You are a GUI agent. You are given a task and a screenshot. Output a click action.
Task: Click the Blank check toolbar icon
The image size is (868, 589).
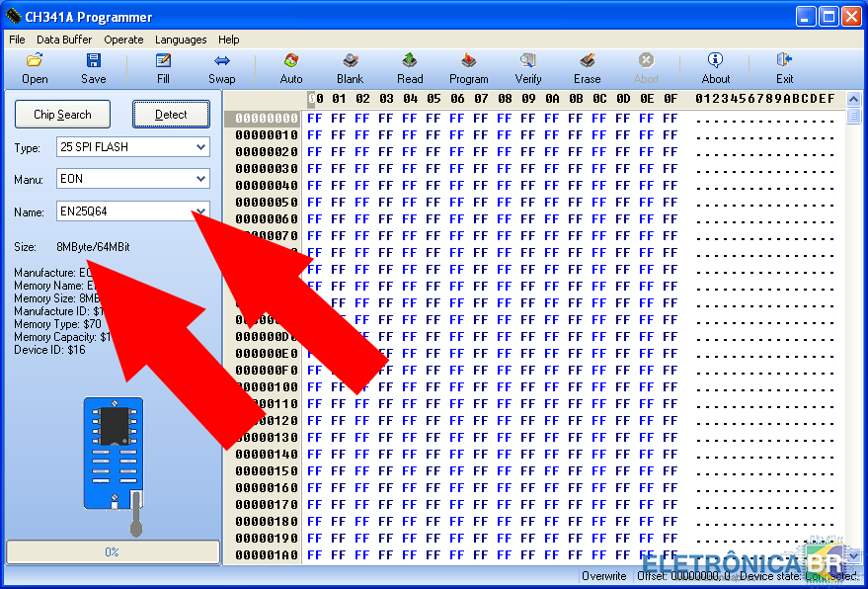coord(350,67)
